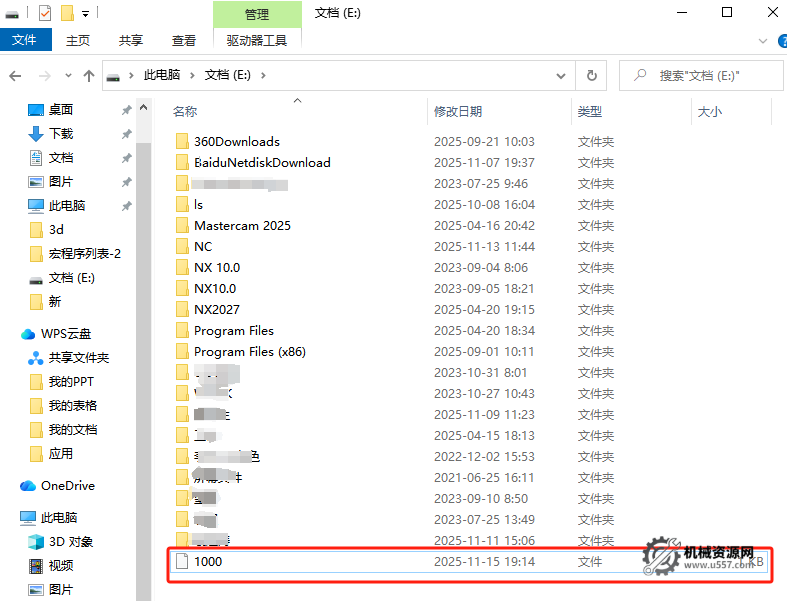Open 桌面 in Quick access
Screen dimensions: 787x601
tap(61, 110)
